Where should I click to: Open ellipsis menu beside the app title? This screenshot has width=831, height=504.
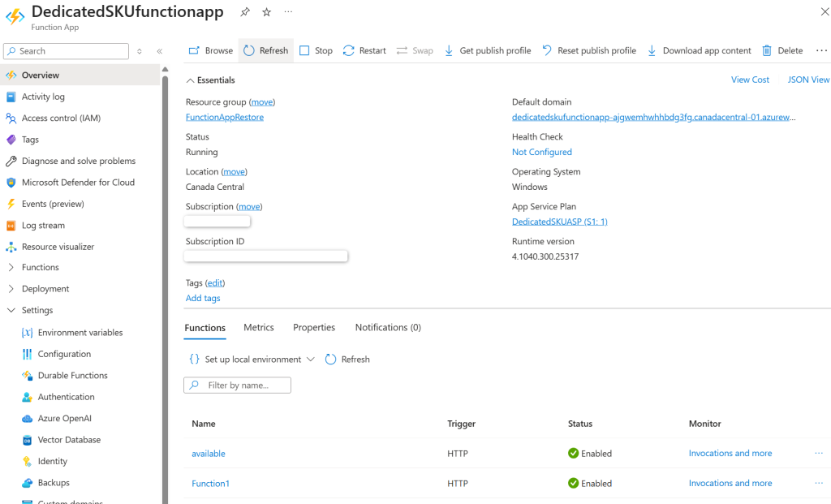pyautogui.click(x=288, y=11)
